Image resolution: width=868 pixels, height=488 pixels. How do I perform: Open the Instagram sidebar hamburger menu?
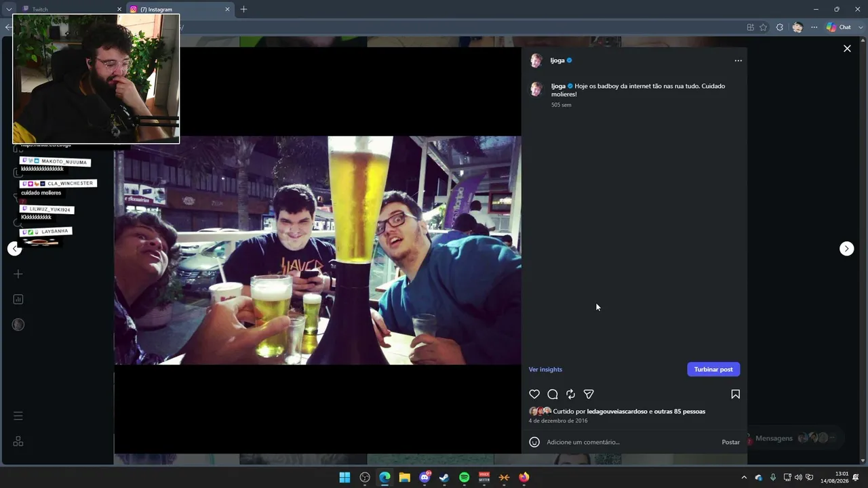pyautogui.click(x=18, y=415)
